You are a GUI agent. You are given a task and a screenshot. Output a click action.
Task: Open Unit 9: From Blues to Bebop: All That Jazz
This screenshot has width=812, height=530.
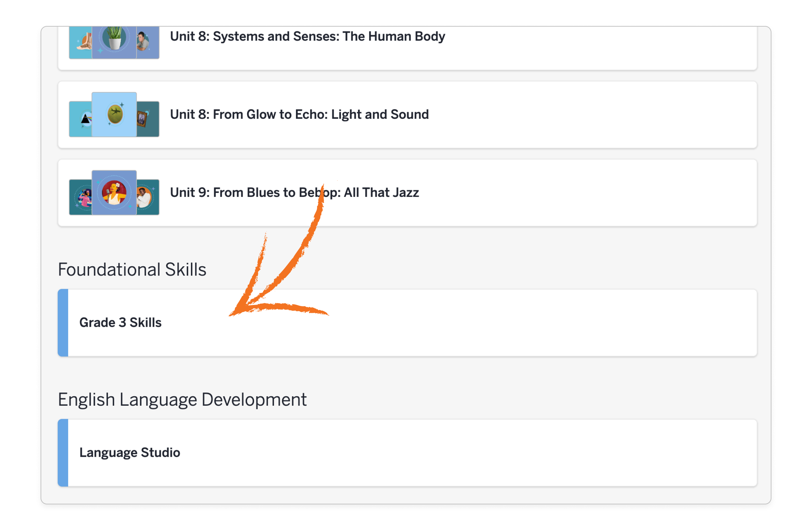[295, 192]
